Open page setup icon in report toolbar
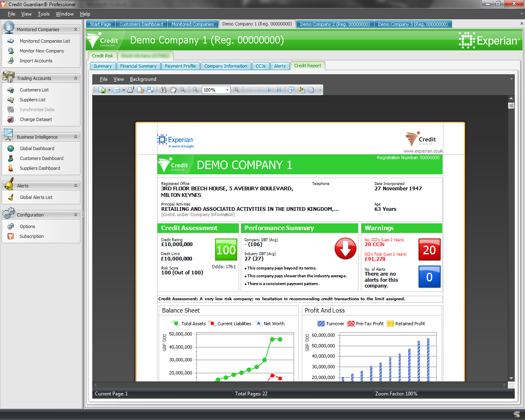Viewport: 525px width, 420px height. [x=141, y=90]
